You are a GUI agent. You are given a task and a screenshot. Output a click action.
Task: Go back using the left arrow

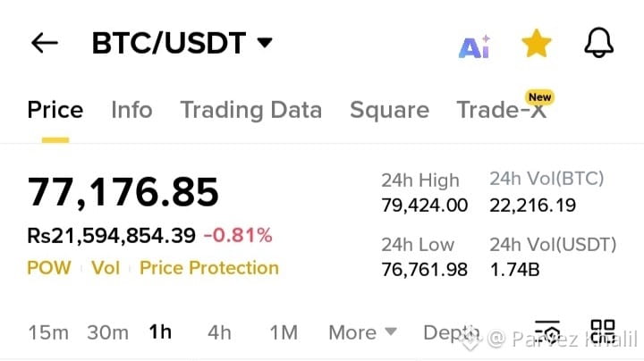[45, 43]
